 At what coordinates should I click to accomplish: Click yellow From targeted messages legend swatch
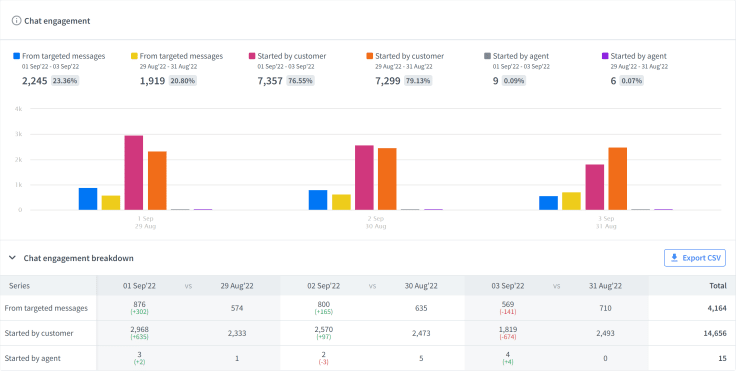tap(134, 56)
